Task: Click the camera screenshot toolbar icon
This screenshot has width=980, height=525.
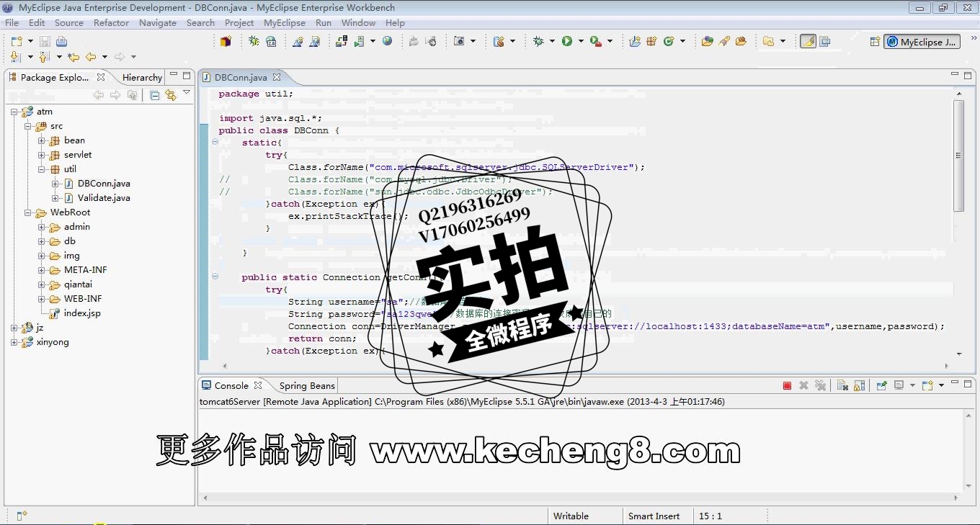Action: (459, 42)
